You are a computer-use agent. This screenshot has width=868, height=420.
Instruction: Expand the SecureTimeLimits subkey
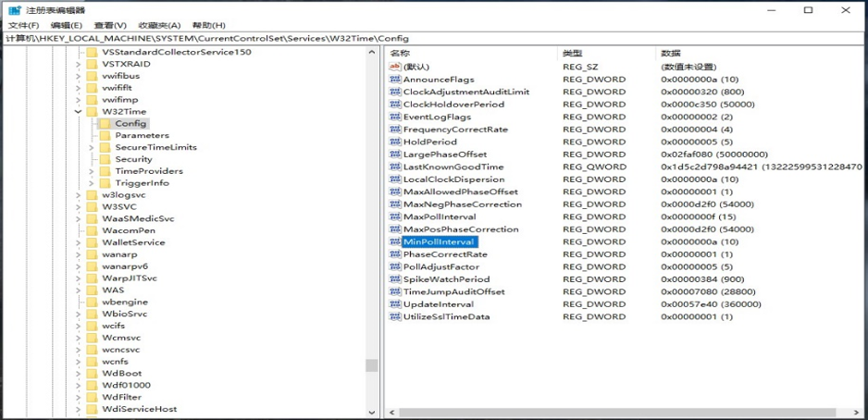click(x=92, y=147)
